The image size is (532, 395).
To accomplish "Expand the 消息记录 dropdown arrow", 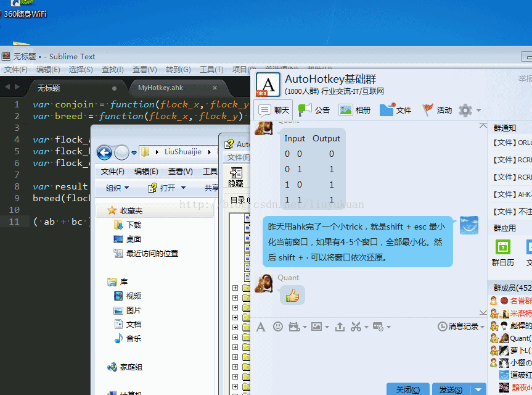I will (483, 326).
